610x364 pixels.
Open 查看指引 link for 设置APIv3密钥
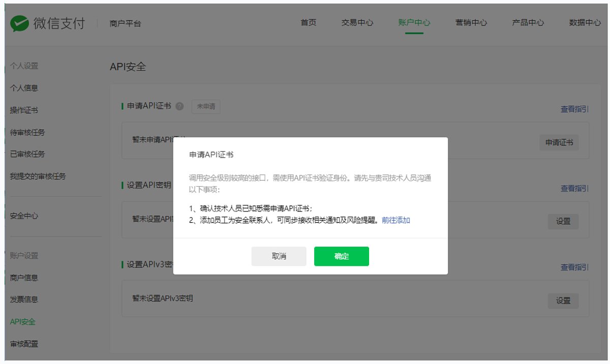point(574,267)
